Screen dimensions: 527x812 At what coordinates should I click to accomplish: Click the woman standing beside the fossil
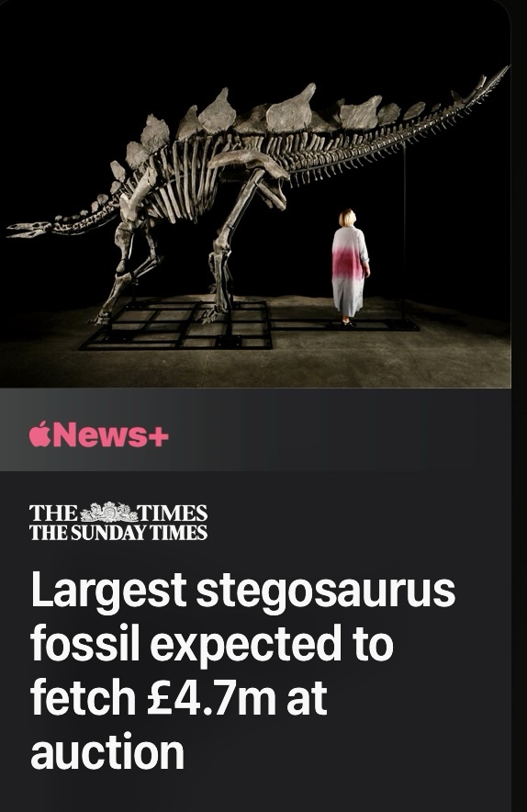click(x=350, y=267)
